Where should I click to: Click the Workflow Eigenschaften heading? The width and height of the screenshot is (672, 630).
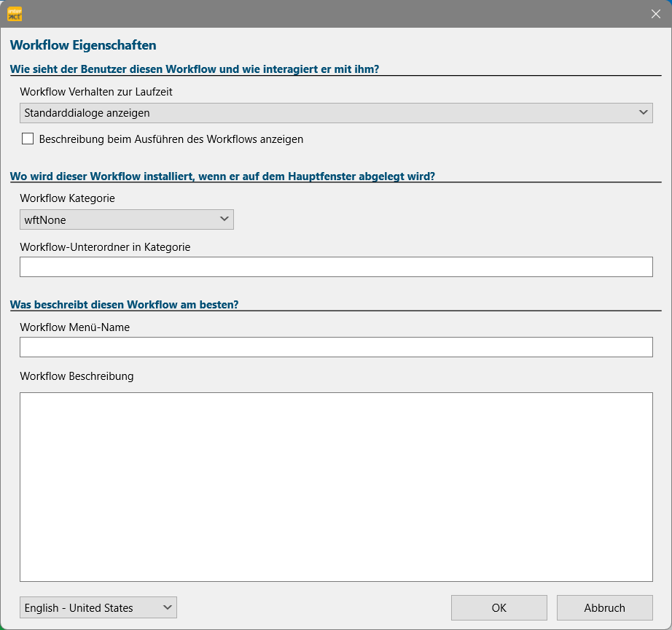[83, 45]
